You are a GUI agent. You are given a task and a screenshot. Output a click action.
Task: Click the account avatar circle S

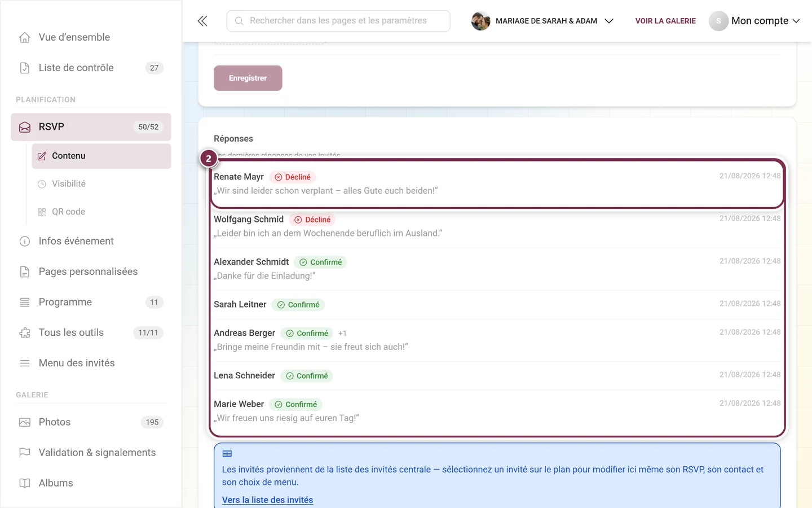click(718, 21)
